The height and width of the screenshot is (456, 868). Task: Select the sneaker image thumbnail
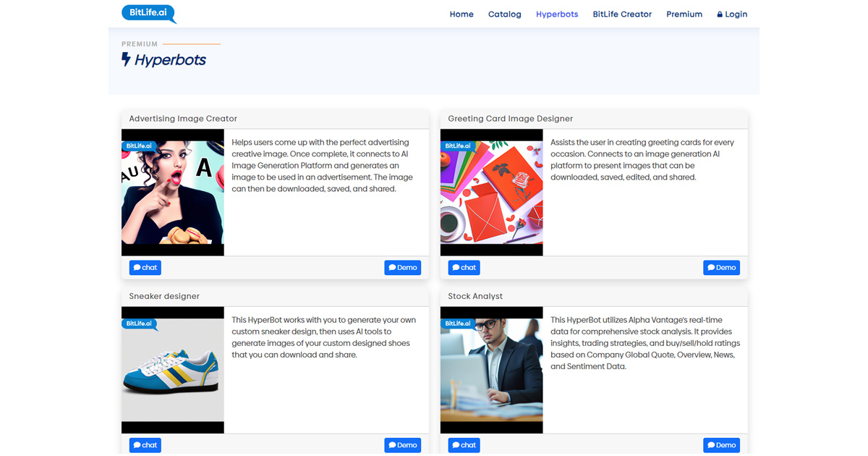(x=173, y=370)
